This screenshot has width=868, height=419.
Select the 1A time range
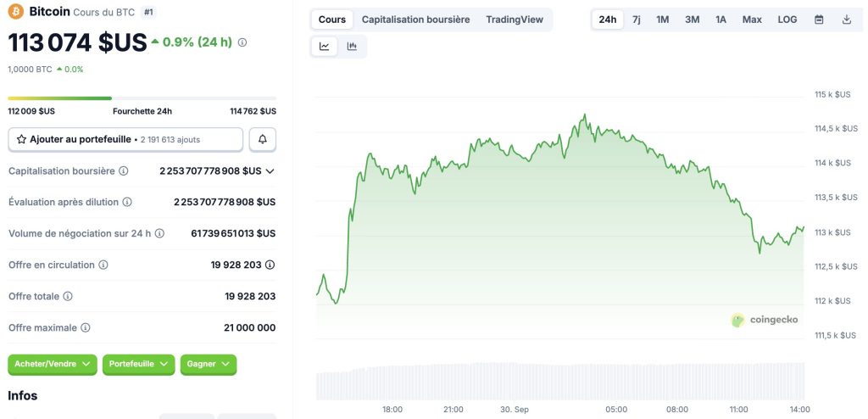(x=721, y=20)
